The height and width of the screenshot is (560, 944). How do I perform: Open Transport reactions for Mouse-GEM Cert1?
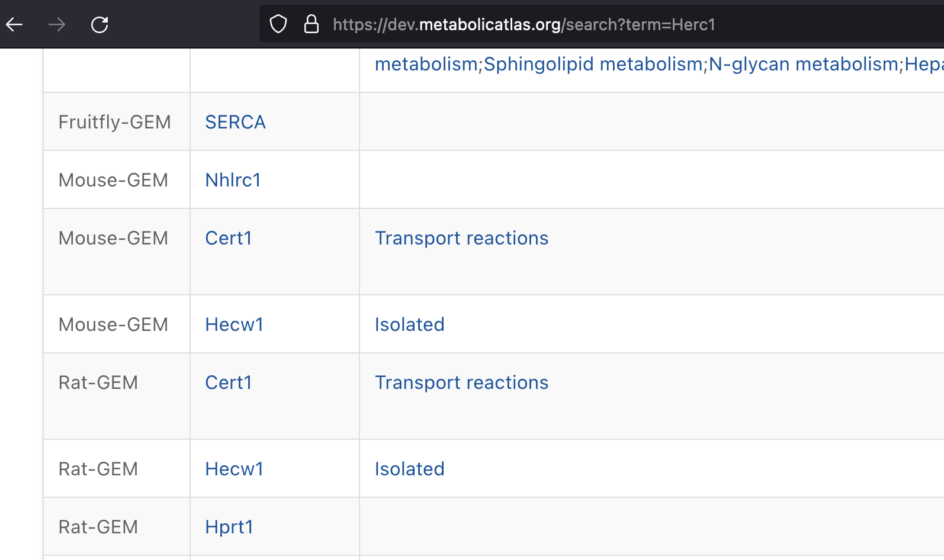pos(461,238)
